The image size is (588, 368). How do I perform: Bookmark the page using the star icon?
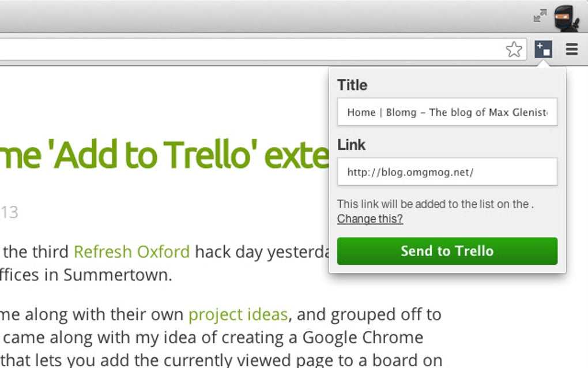coord(515,50)
